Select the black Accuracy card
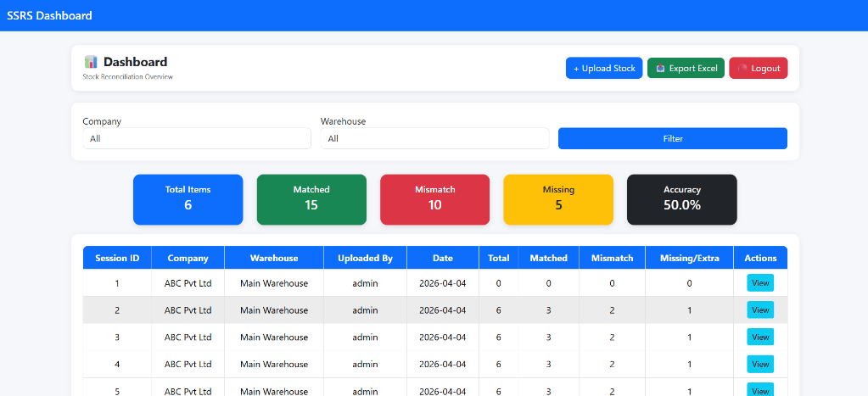 681,199
